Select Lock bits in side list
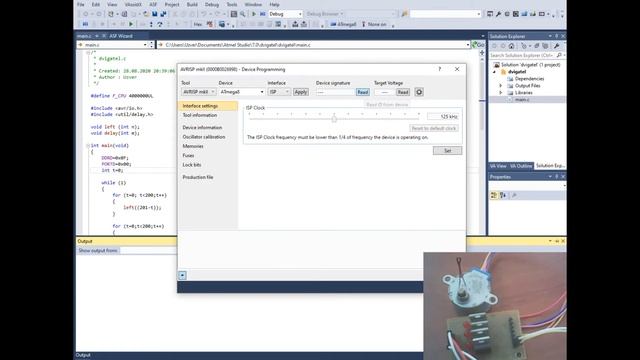Image resolution: width=640 pixels, height=360 pixels. [x=192, y=165]
